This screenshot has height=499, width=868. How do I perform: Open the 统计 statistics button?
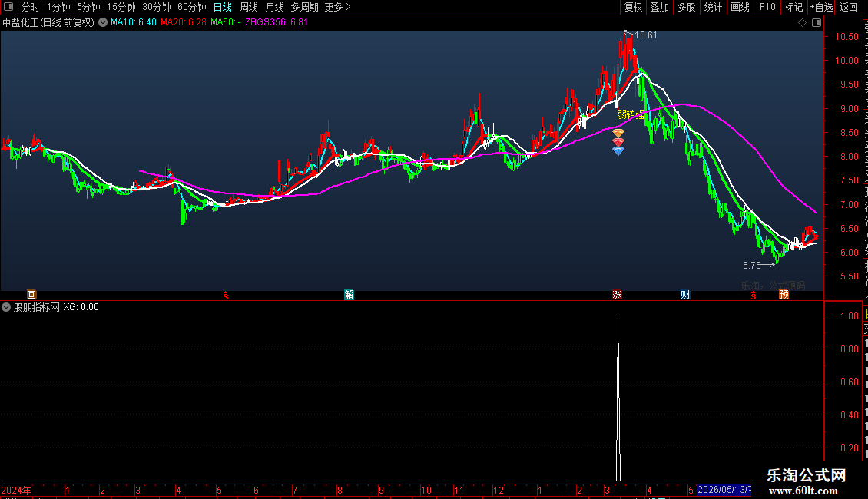pyautogui.click(x=713, y=7)
